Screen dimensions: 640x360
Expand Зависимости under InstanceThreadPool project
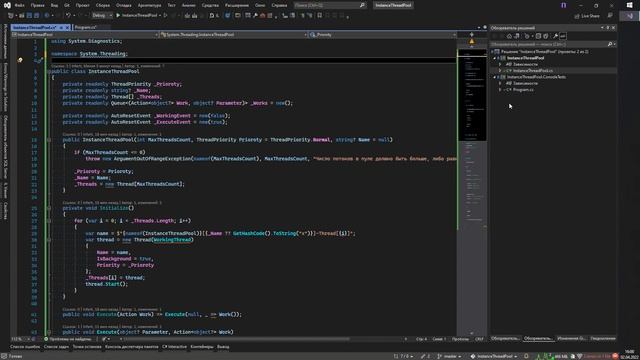pos(500,64)
